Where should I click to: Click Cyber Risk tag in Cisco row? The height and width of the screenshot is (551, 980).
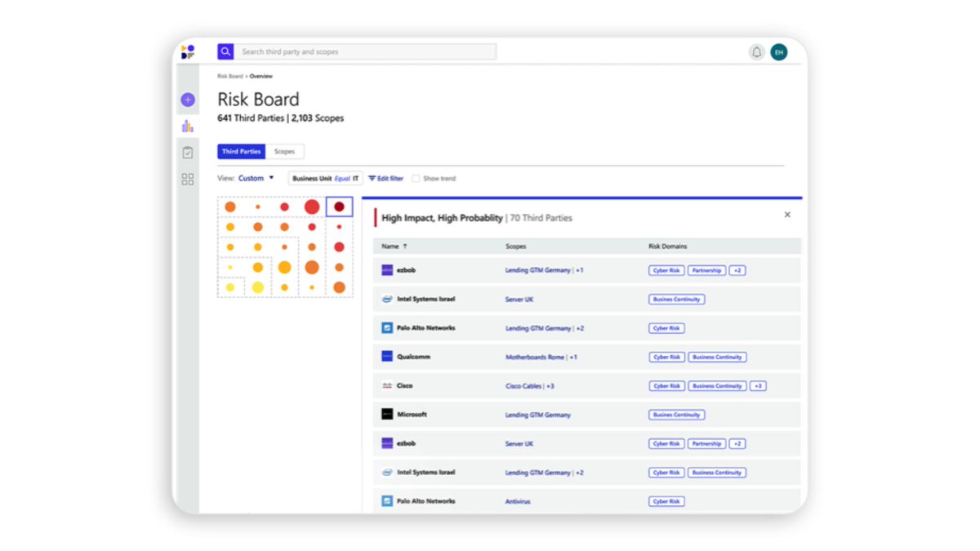point(667,386)
